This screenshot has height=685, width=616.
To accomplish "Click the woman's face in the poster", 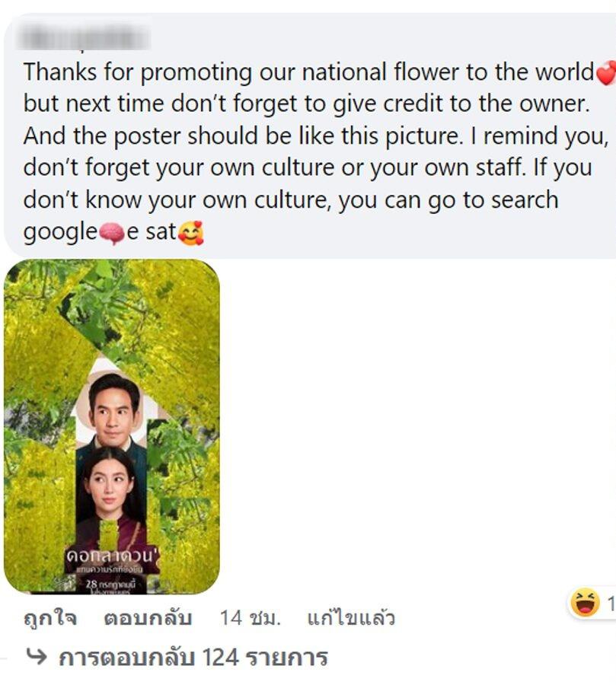I will 111,486.
